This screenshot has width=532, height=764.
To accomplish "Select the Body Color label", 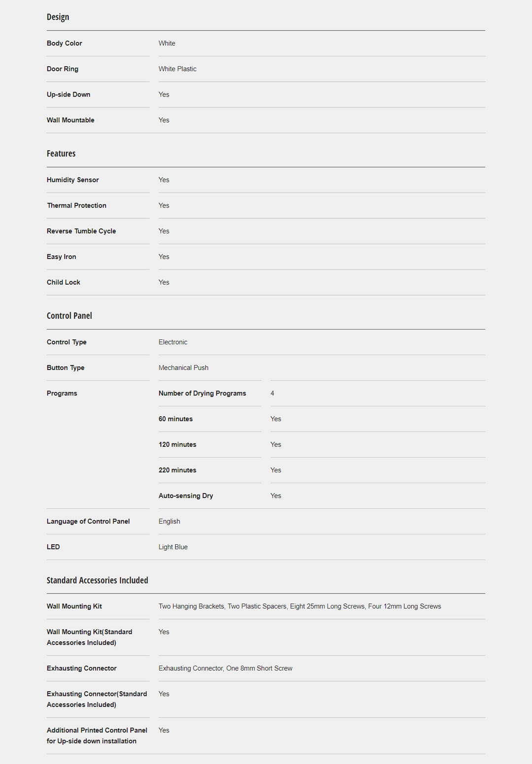I will point(65,43).
